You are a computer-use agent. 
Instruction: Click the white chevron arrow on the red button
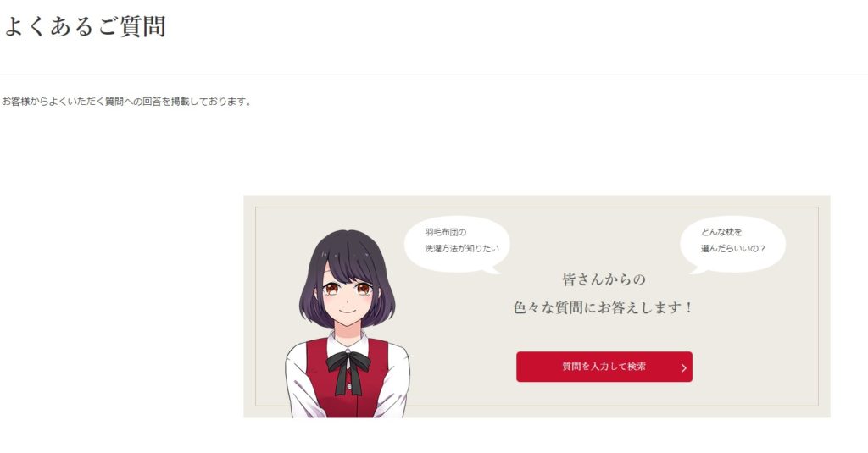point(684,367)
